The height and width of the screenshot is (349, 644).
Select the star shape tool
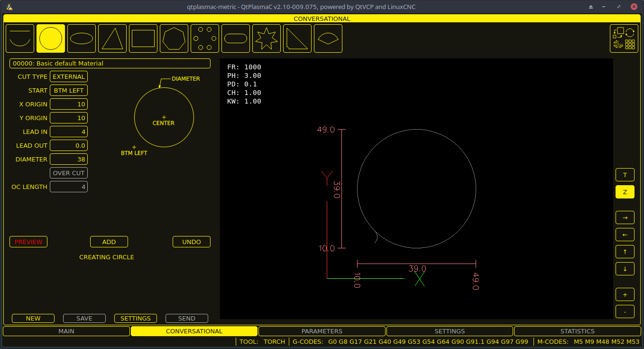(x=266, y=38)
